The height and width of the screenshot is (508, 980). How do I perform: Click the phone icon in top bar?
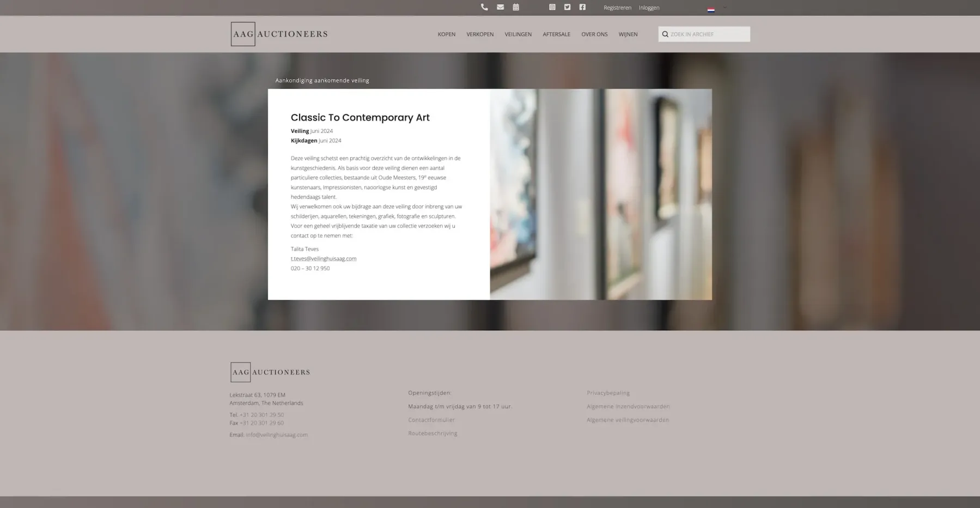point(484,7)
